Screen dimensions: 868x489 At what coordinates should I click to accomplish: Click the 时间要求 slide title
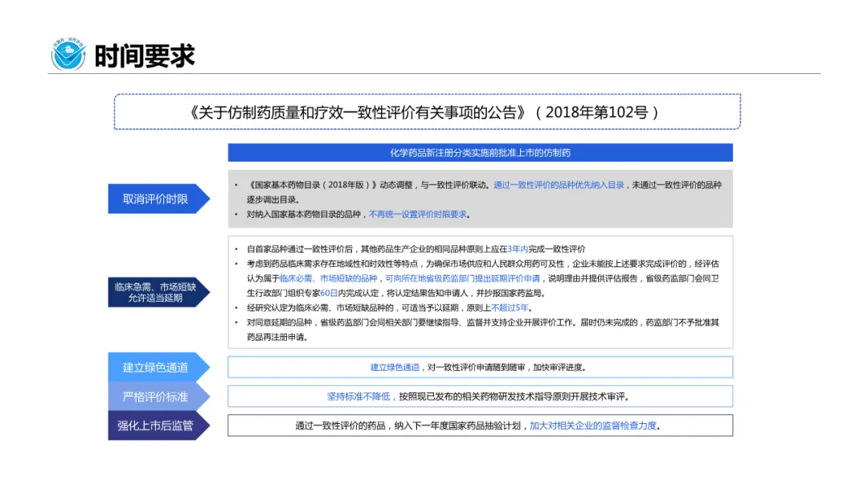pos(145,56)
